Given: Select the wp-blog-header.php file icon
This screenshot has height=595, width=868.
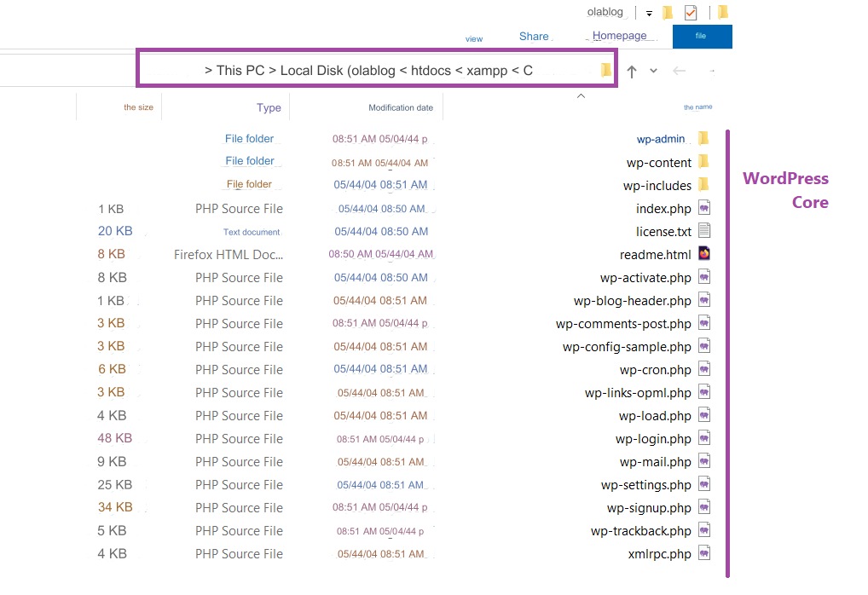Looking at the screenshot, I should 704,300.
